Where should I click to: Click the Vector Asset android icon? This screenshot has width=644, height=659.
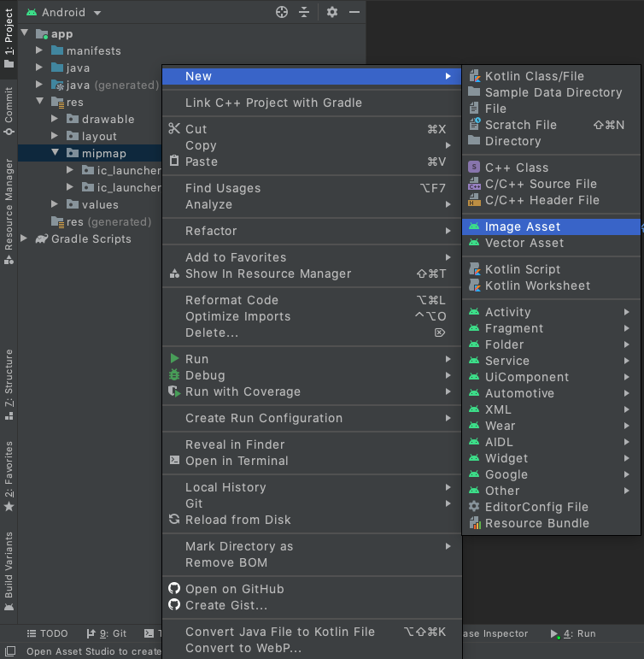click(474, 243)
